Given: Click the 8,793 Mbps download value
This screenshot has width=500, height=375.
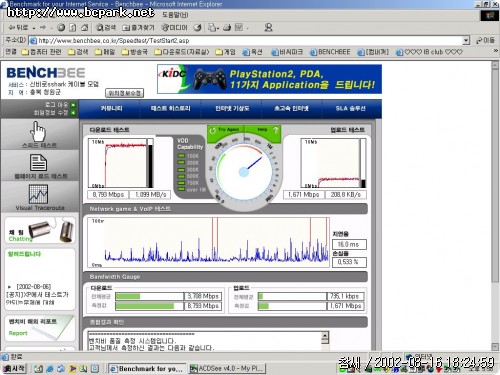Looking at the screenshot, I should point(108,194).
